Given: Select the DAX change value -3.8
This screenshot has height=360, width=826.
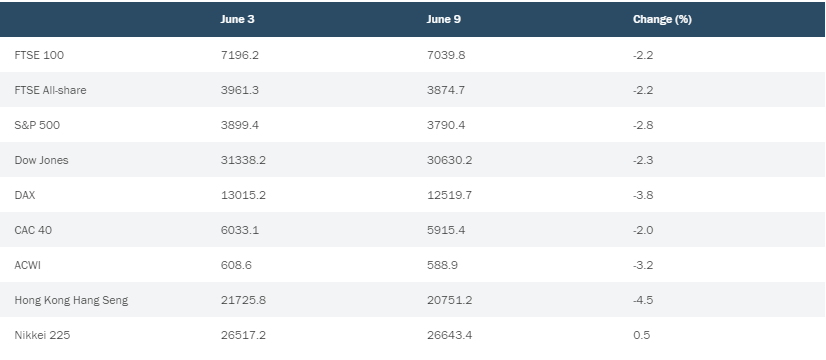Looking at the screenshot, I should (x=643, y=195).
